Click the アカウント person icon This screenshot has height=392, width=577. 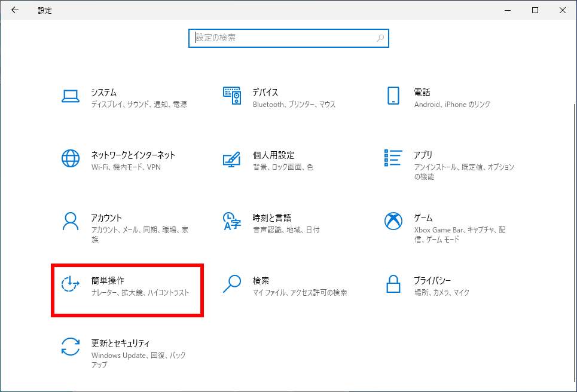coord(71,221)
